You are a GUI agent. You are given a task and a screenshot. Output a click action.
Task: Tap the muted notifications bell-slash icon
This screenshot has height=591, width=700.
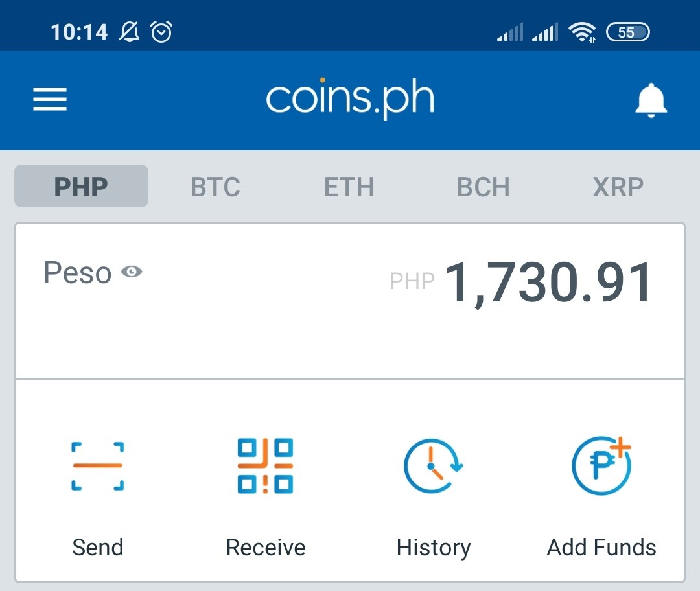coord(129,32)
